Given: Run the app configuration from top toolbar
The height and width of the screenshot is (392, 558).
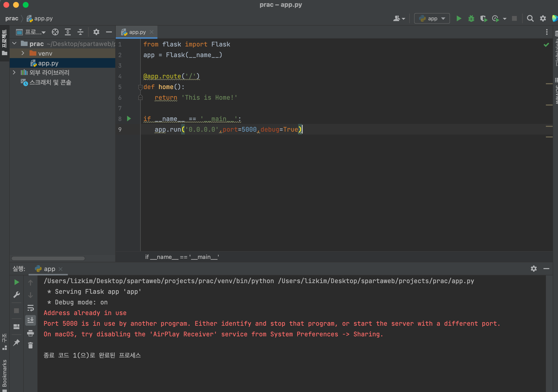Looking at the screenshot, I should tap(459, 18).
